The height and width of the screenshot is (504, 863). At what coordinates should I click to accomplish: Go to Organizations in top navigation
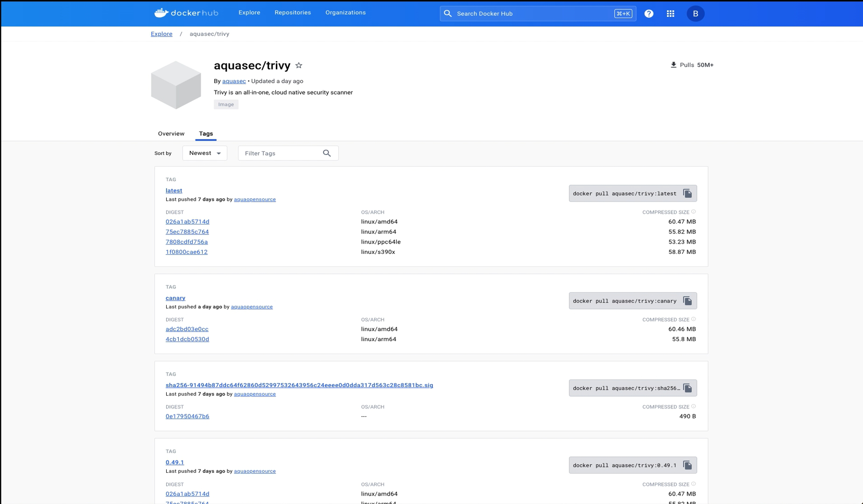(345, 13)
